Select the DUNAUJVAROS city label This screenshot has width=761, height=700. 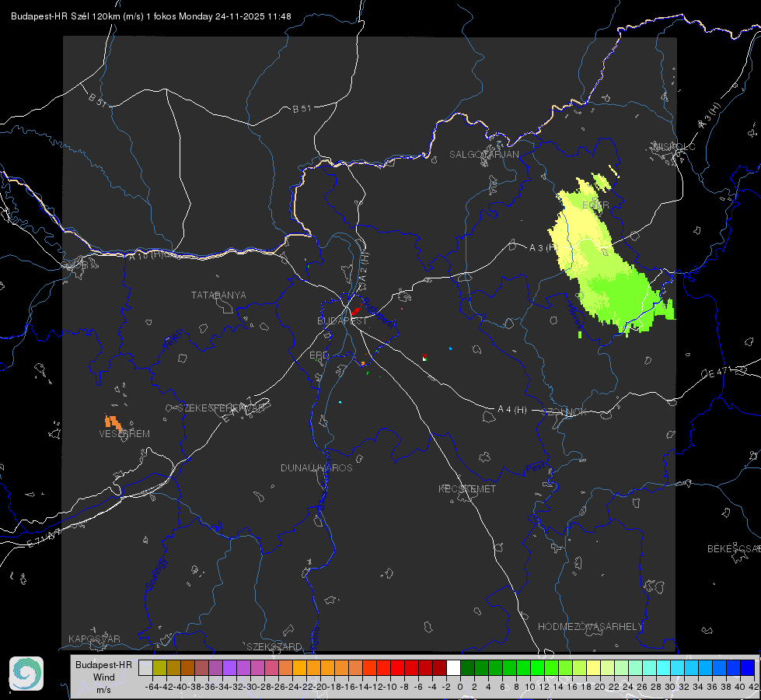click(316, 467)
